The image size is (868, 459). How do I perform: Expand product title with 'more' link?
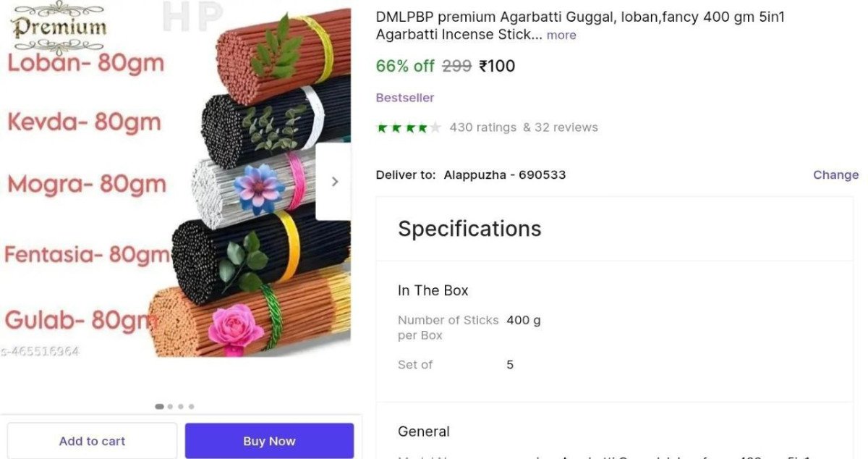pos(561,35)
